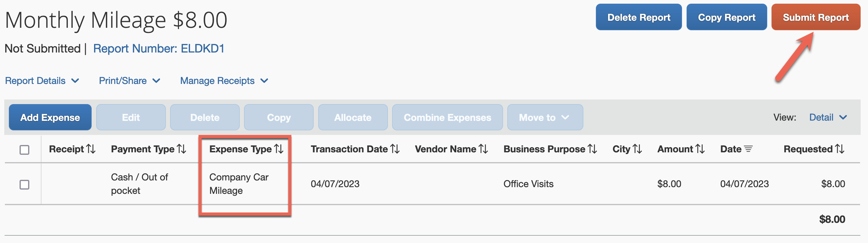Viewport: 868px width, 243px height.
Task: Sort by Amount column arrows icon
Action: click(x=700, y=149)
